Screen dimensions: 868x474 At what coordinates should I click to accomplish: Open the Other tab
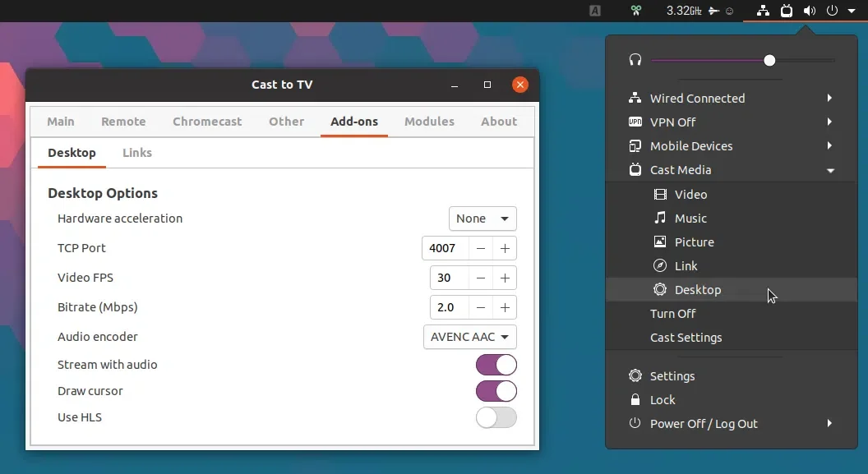click(x=286, y=121)
